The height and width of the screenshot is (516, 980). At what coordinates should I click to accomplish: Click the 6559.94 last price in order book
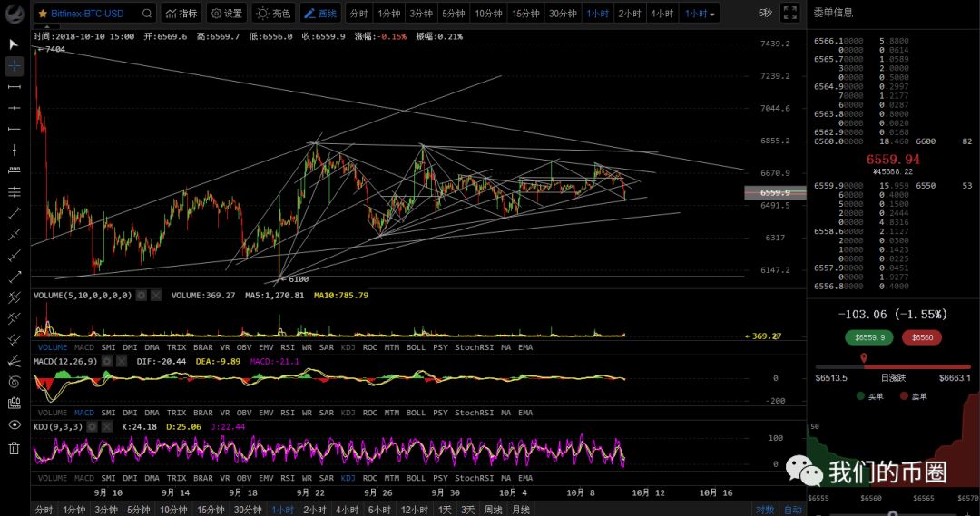[893, 160]
